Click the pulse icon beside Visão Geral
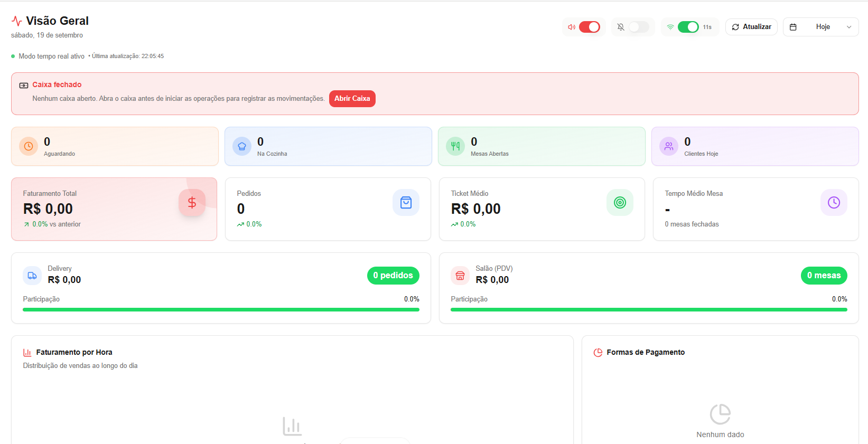 click(x=17, y=21)
